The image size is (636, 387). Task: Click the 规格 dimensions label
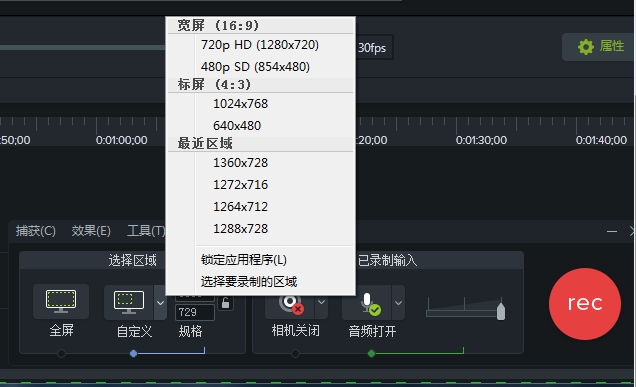tap(190, 331)
